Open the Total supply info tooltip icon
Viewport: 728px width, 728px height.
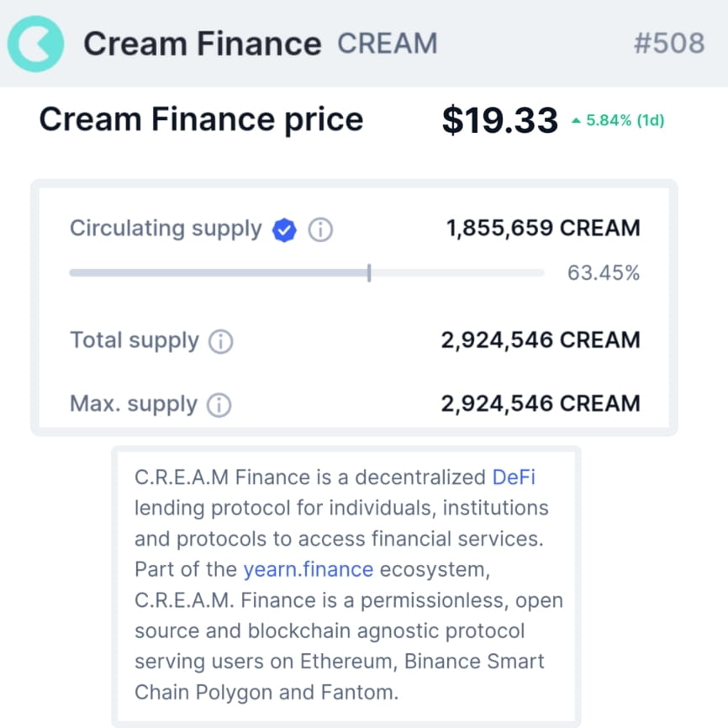[220, 340]
